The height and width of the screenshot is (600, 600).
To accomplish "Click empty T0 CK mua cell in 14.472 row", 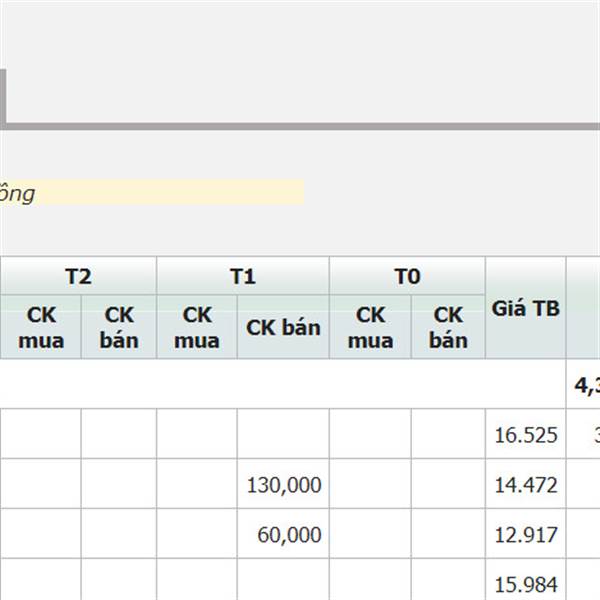I will click(370, 485).
